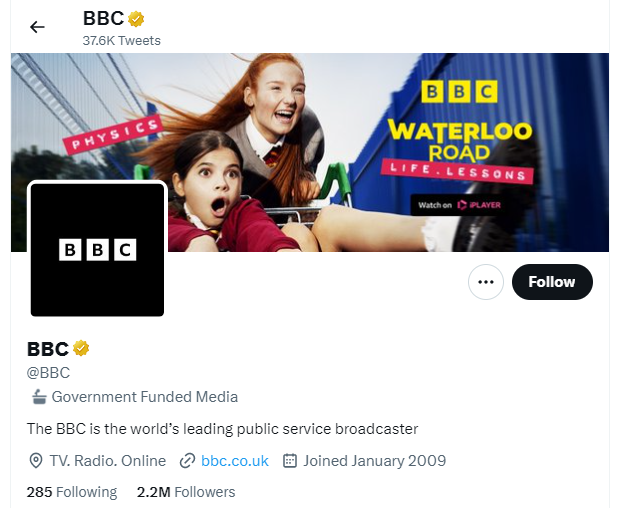Click the calendar joined-date icon
Image resolution: width=623 pixels, height=508 pixels.
coord(290,461)
